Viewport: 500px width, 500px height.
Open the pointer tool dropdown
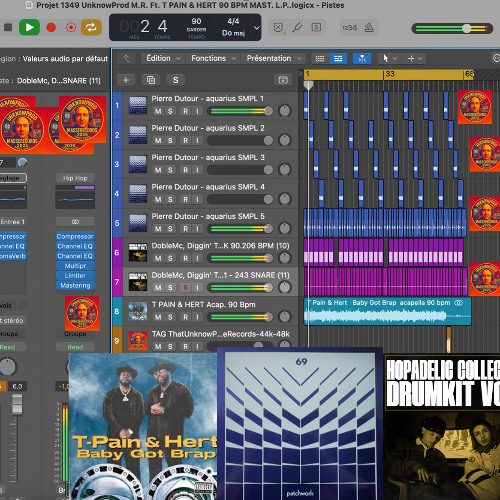(x=389, y=58)
